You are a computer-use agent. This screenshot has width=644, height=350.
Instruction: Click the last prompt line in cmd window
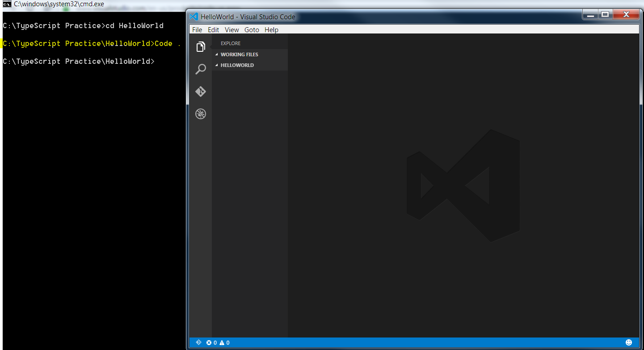tap(79, 61)
